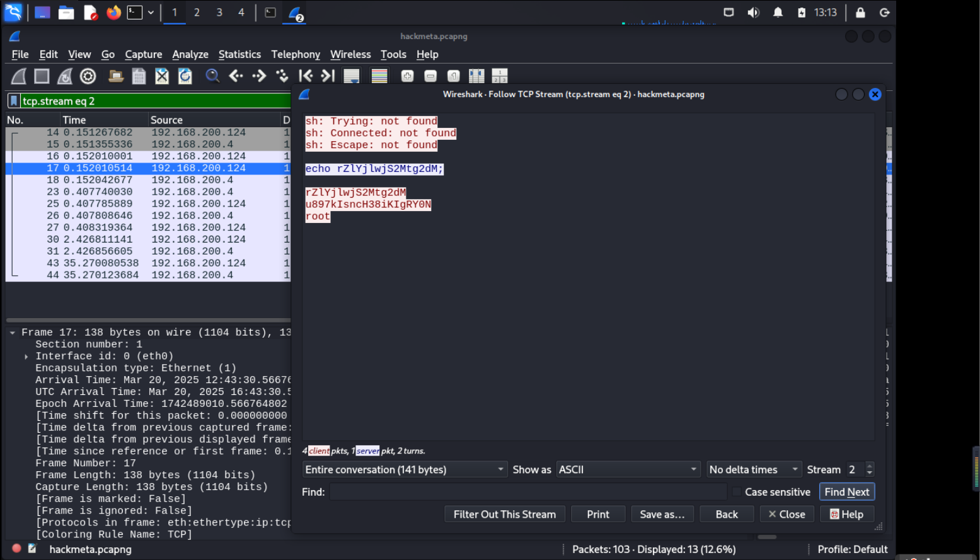Image resolution: width=980 pixels, height=560 pixels.
Task: Click Find Next button
Action: tap(846, 492)
